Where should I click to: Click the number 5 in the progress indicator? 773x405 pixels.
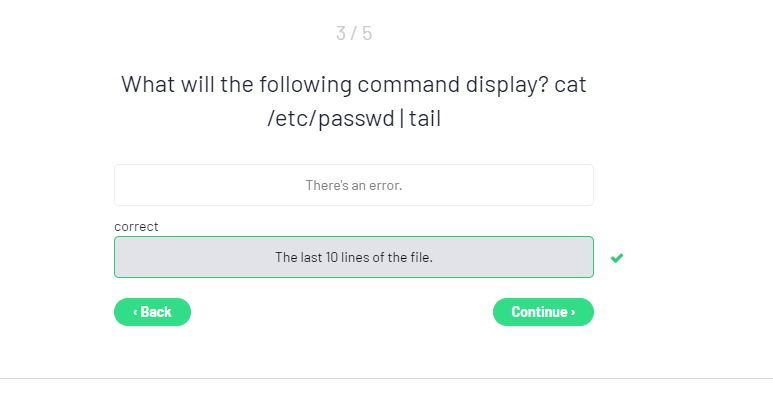(x=367, y=33)
